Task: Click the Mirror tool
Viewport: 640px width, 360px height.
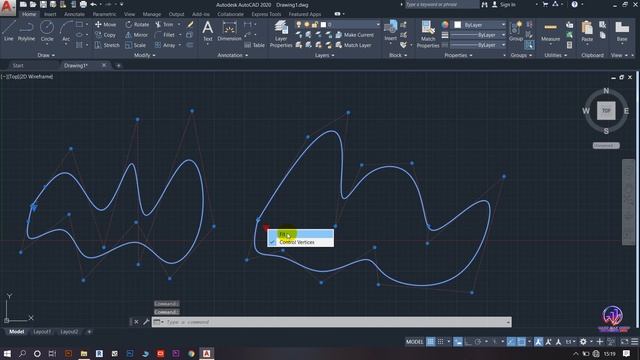Action: click(136, 35)
